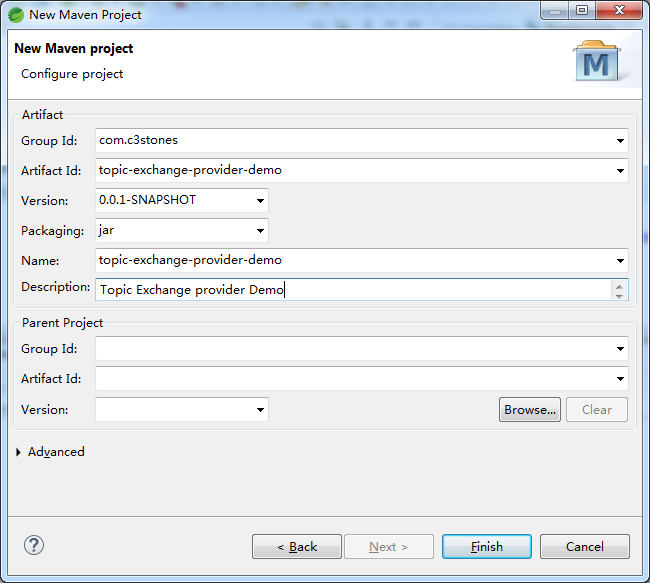Open the Parent Project Artifact Id dropdown arrow
Screen dimensions: 650x583
click(620, 379)
